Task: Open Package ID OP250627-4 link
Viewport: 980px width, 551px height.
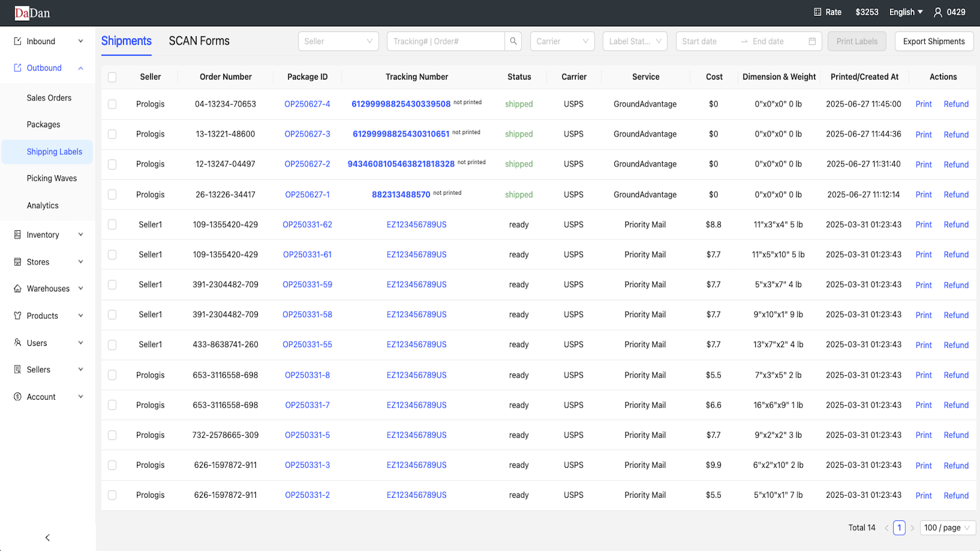Action: [307, 104]
